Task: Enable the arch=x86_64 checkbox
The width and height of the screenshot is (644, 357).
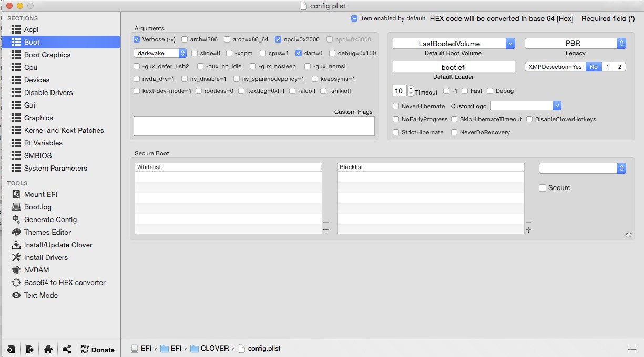Action: [227, 39]
